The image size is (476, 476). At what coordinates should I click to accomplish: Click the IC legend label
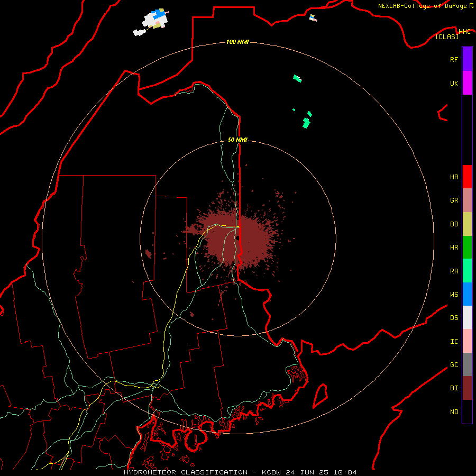point(454,342)
